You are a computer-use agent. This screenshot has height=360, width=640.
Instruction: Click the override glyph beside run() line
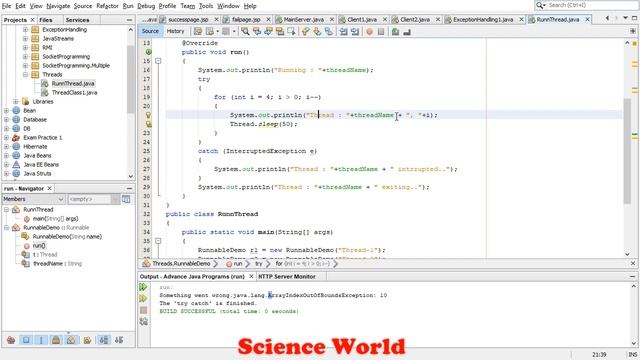pos(148,52)
